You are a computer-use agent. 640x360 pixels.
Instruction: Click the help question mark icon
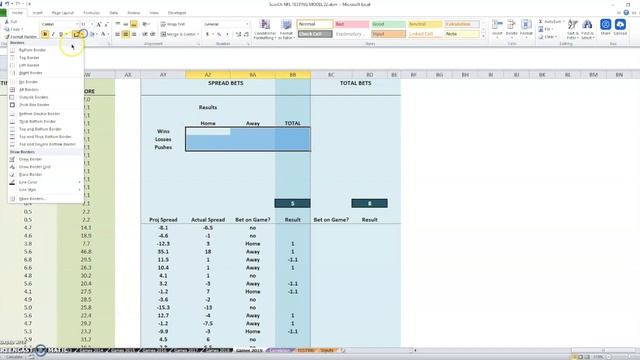(626, 13)
